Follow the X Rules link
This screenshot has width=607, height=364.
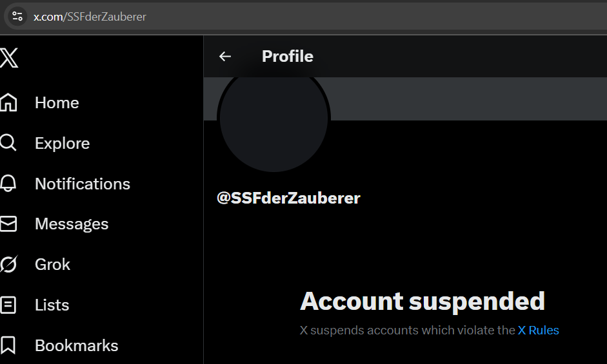[538, 330]
